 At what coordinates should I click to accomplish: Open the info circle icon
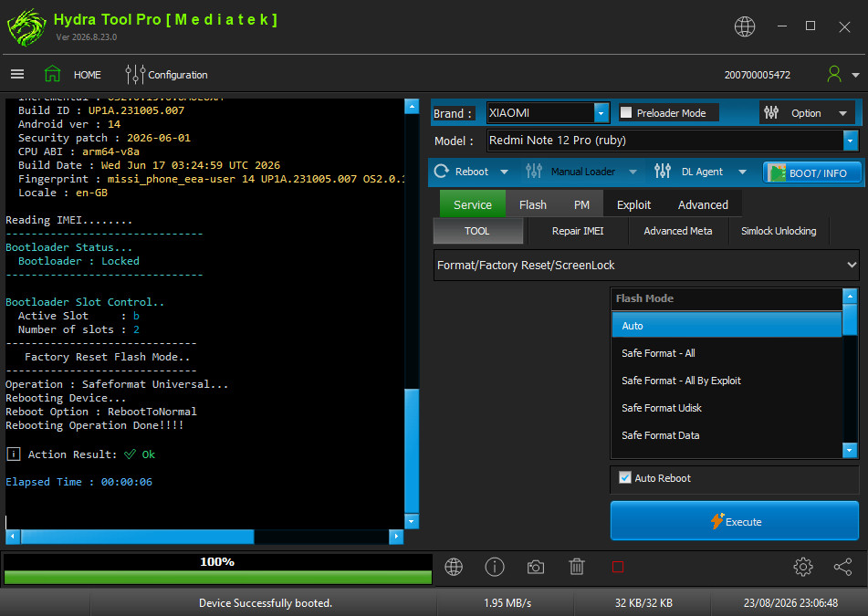click(x=495, y=567)
